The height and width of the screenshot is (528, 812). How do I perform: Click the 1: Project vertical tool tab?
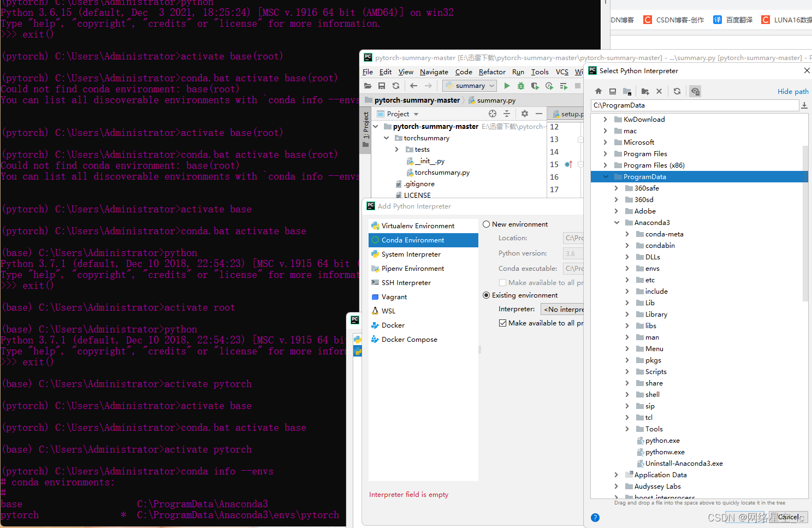[x=366, y=129]
